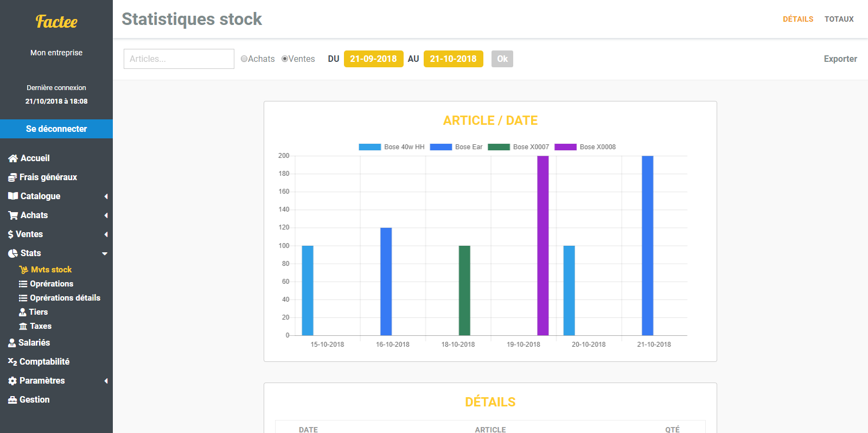
Task: Expand the Ventes submenu arrow
Action: coord(106,234)
